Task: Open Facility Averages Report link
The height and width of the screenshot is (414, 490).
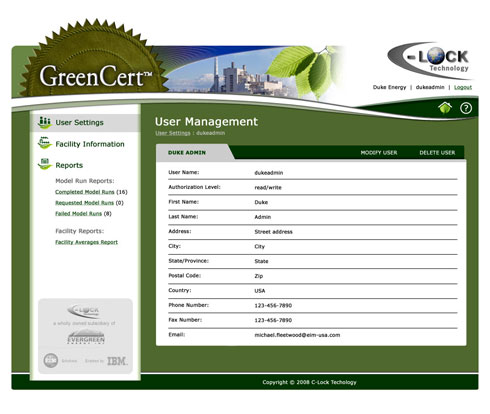Action: coord(86,242)
